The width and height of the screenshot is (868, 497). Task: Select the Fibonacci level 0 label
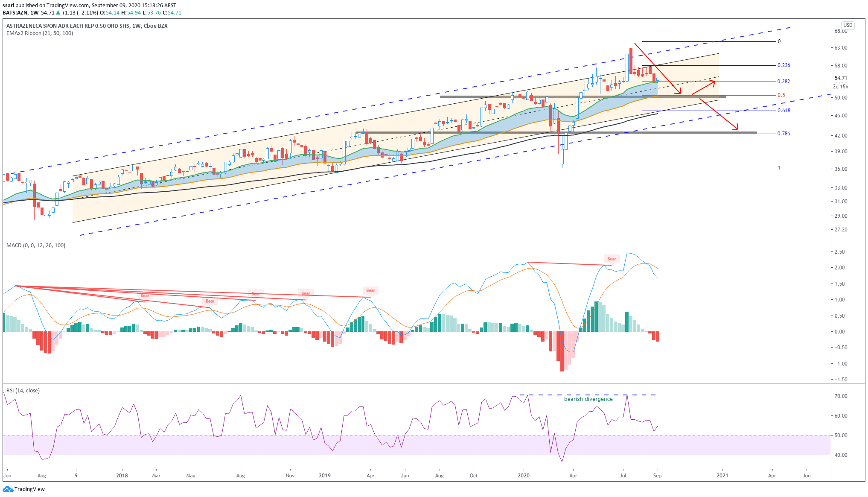coord(779,41)
